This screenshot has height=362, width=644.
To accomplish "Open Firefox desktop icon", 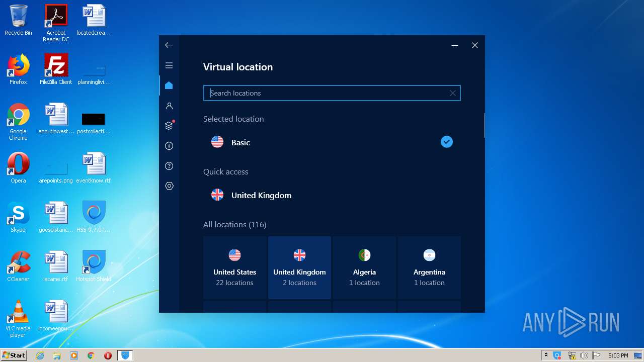I will [18, 69].
